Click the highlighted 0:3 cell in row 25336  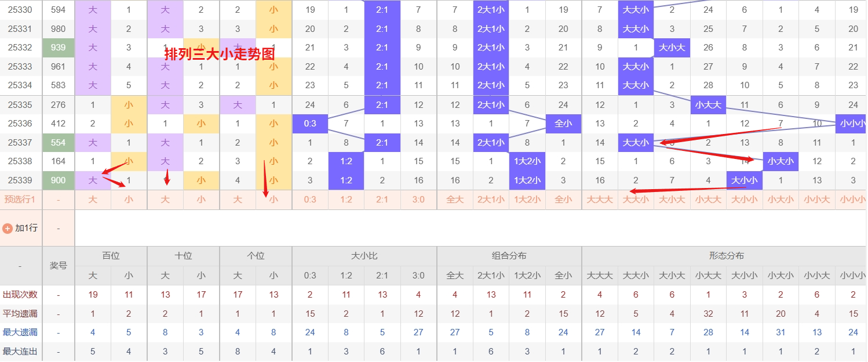pyautogui.click(x=310, y=124)
